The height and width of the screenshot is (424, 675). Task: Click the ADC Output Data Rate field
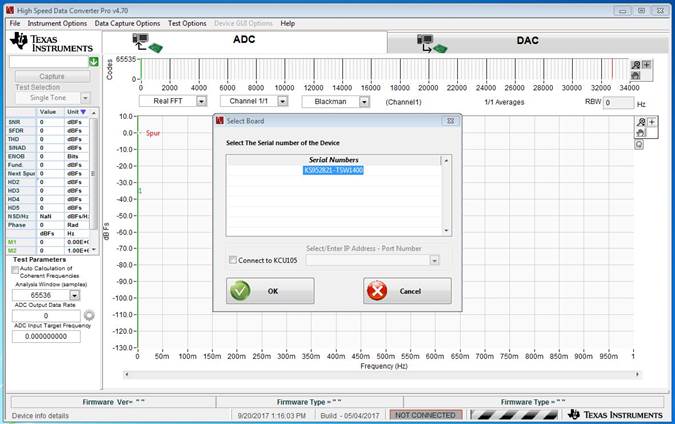pos(46,316)
